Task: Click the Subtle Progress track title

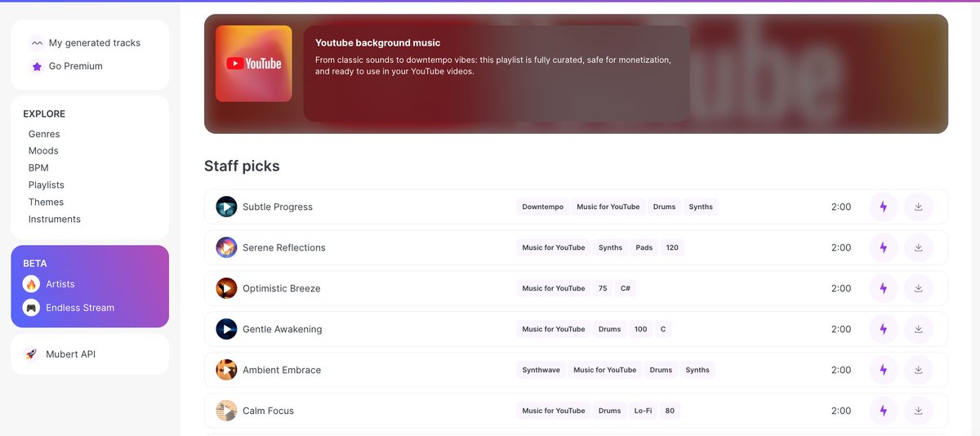Action: [x=278, y=207]
